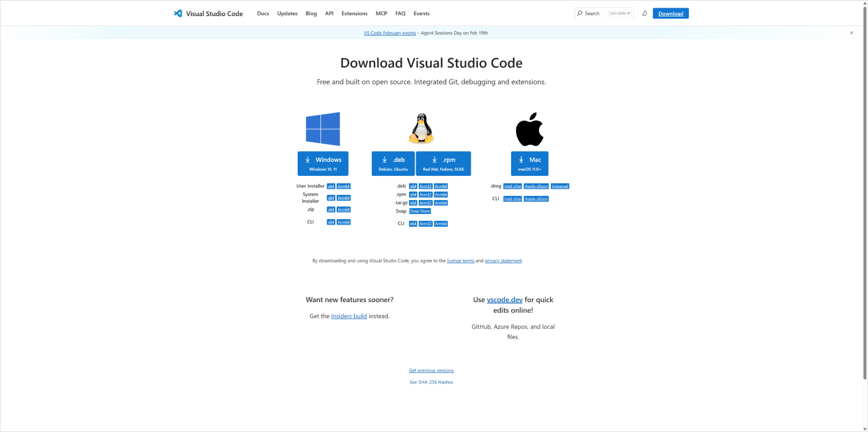This screenshot has height=432, width=868.
Task: Click the blue Download button in the header
Action: pos(670,13)
